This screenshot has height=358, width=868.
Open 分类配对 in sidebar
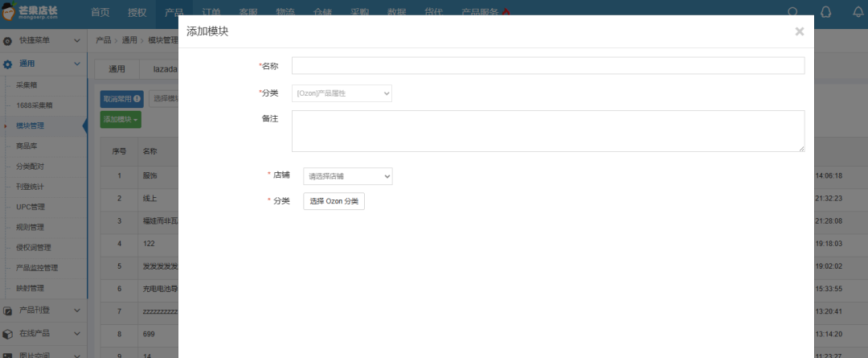[x=31, y=167]
